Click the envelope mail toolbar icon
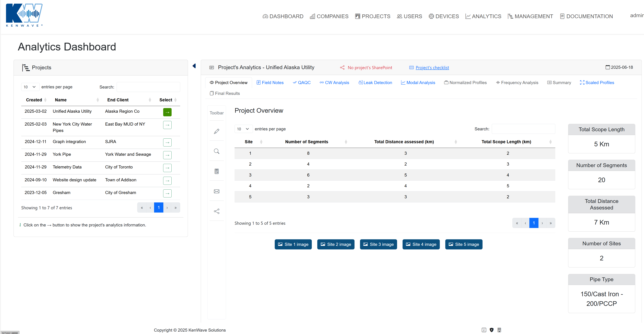644x334 pixels. click(x=217, y=191)
